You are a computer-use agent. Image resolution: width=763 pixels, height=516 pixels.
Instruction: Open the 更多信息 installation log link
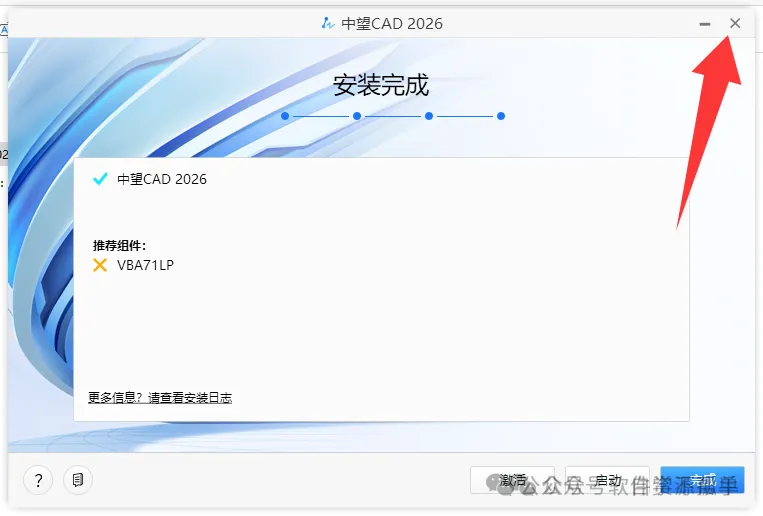(x=160, y=398)
